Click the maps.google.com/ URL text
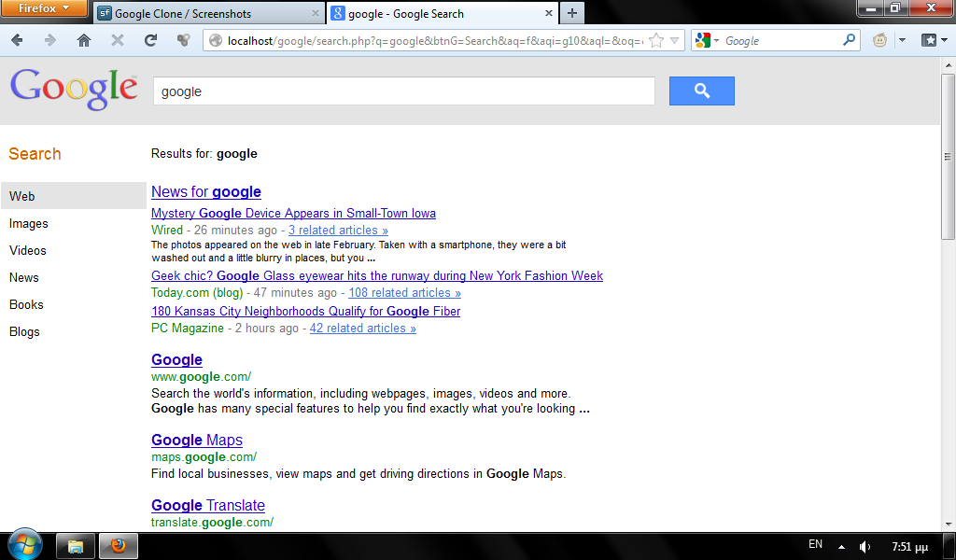Screen dimensions: 956x560 click(x=204, y=457)
